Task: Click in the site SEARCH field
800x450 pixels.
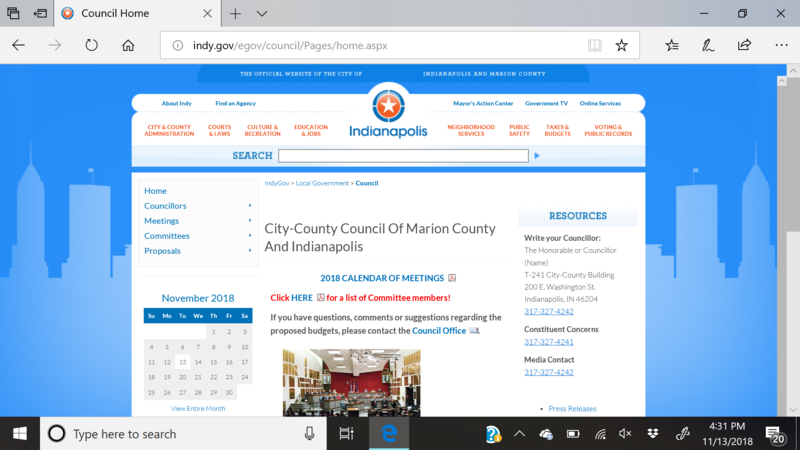Action: point(403,156)
